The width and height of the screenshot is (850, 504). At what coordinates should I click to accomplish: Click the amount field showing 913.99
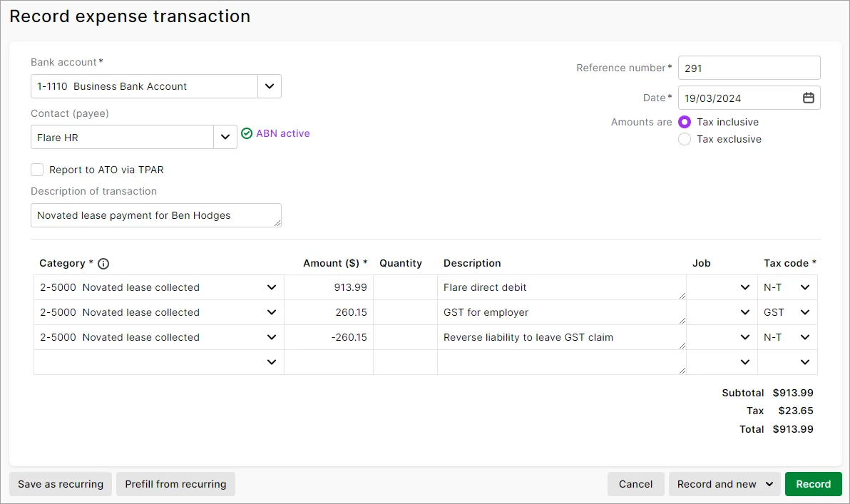(x=329, y=287)
